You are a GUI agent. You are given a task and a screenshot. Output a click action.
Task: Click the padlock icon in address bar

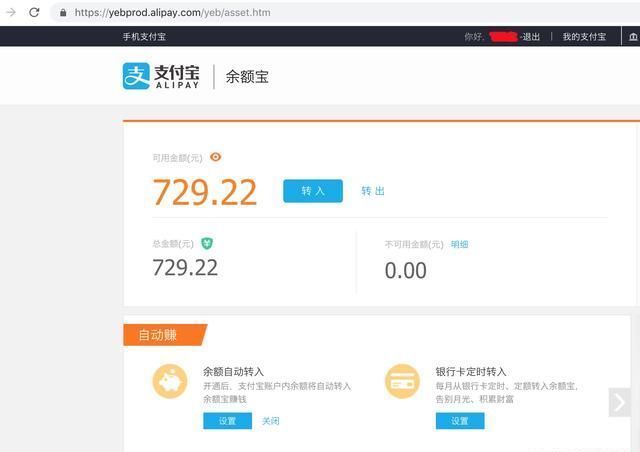pos(63,13)
